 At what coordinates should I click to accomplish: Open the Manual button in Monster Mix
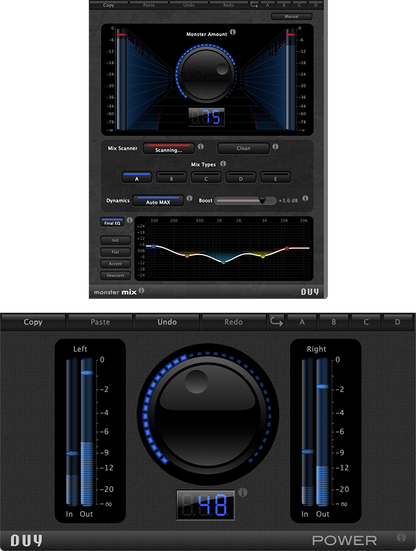tap(292, 17)
